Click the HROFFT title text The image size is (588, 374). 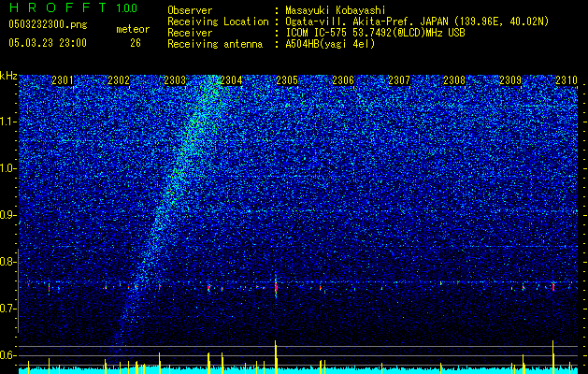click(57, 7)
